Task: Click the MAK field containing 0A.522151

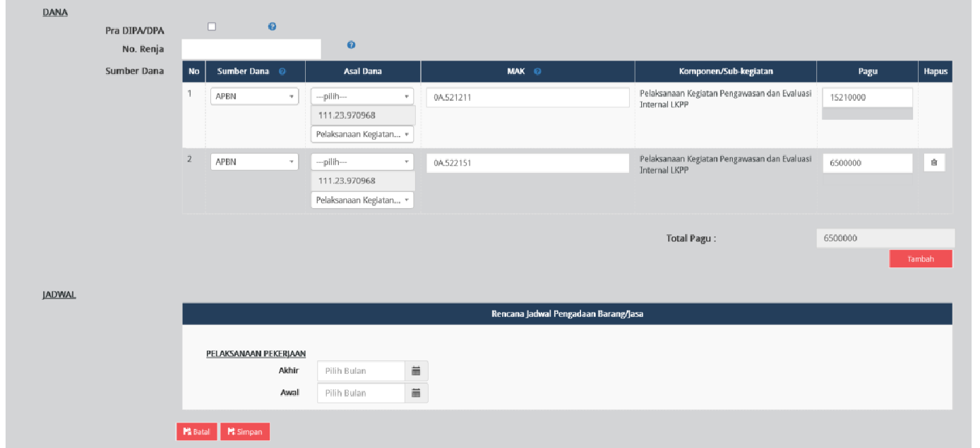Action: click(x=527, y=163)
